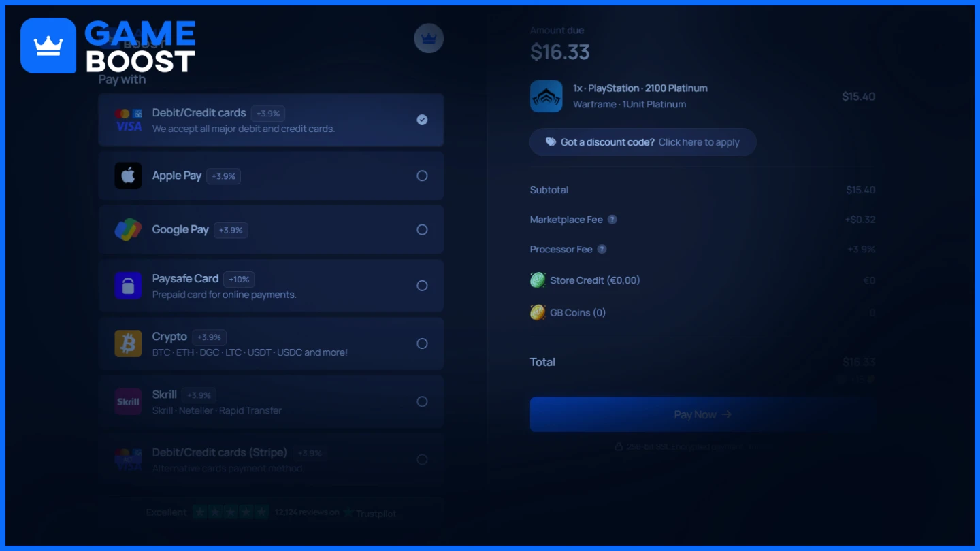Click the +3.9% badge beside Apple Pay

click(x=223, y=176)
